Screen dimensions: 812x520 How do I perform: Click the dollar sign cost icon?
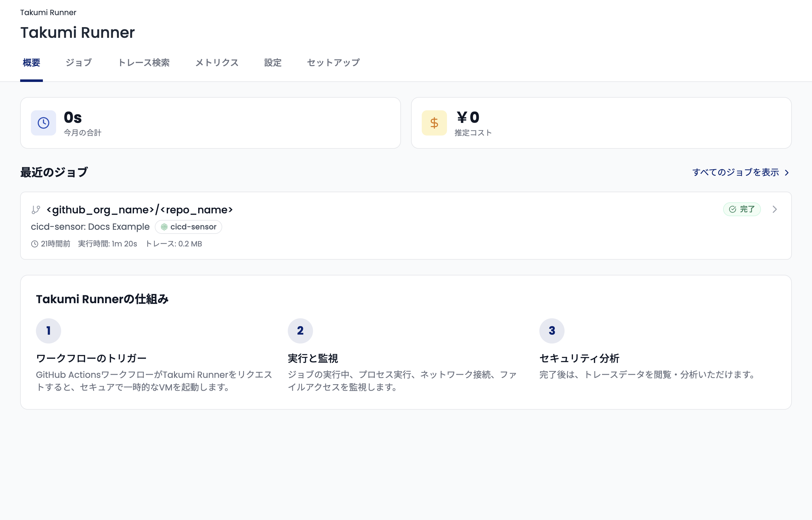(x=434, y=123)
